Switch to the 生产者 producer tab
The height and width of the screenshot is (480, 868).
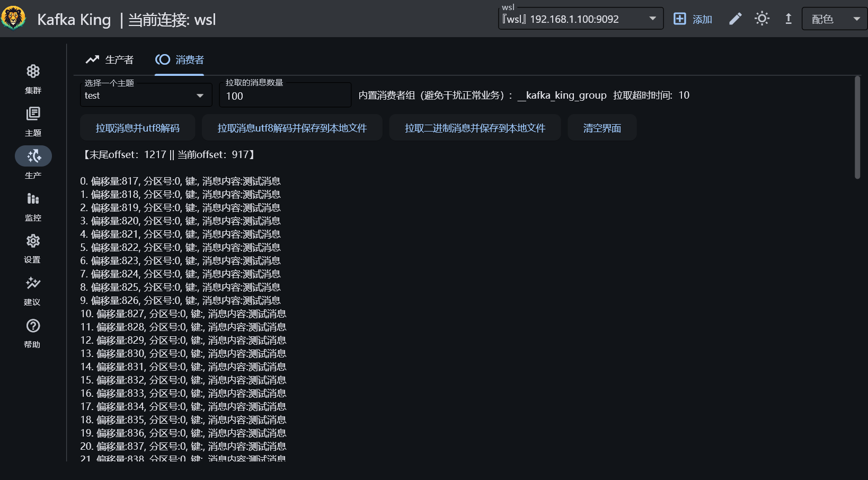click(110, 60)
